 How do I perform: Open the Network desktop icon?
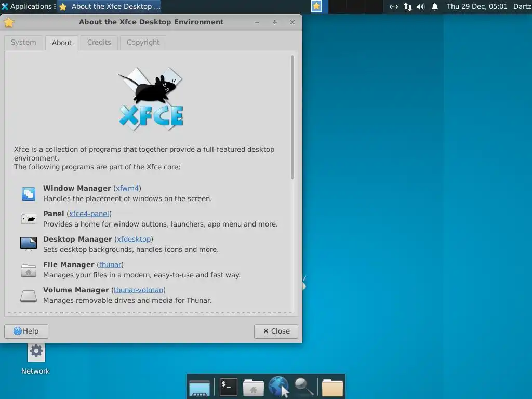pos(36,358)
